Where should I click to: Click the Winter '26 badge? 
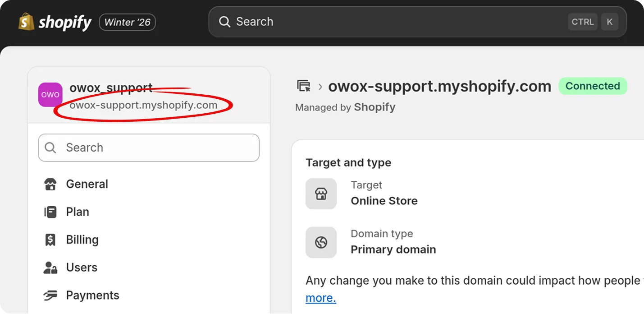[127, 21]
